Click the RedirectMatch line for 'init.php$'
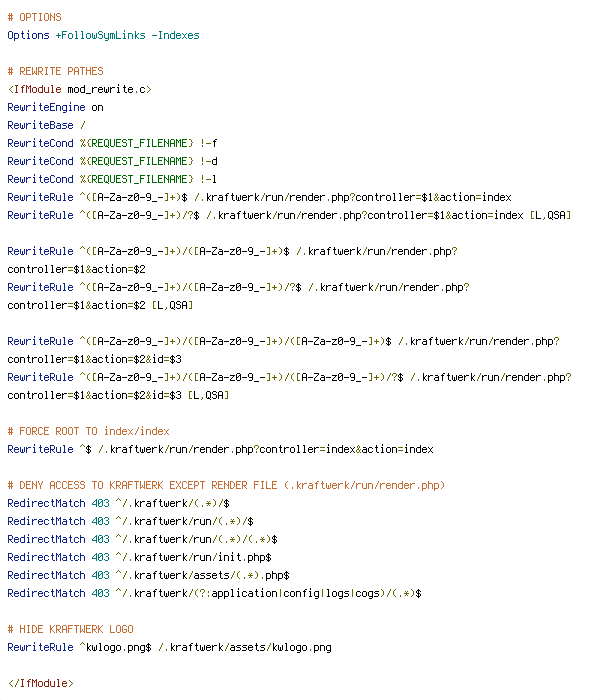 point(140,557)
